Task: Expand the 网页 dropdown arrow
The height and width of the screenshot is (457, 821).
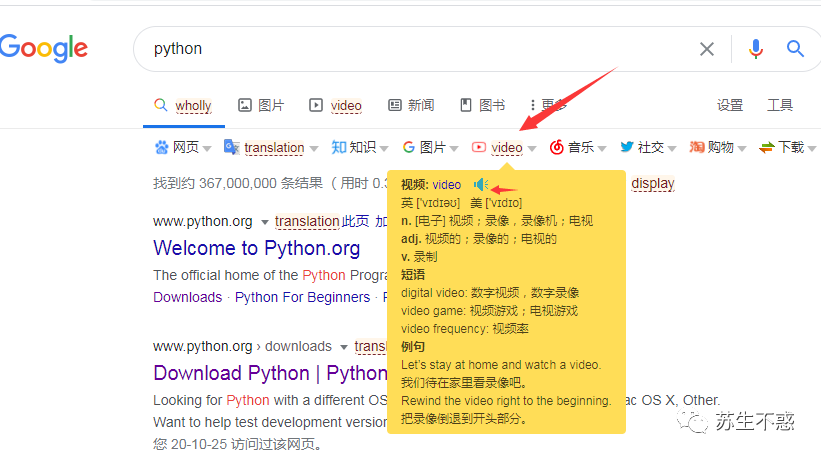Action: click(207, 149)
